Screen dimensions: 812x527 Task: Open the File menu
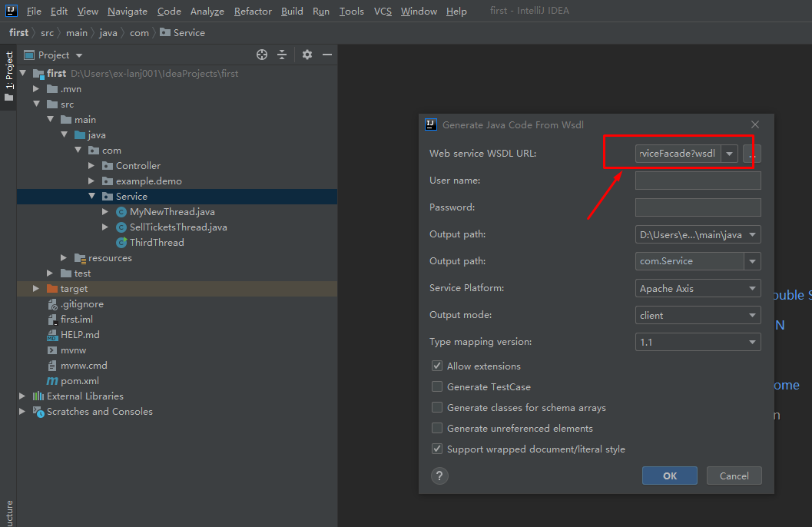tap(34, 11)
